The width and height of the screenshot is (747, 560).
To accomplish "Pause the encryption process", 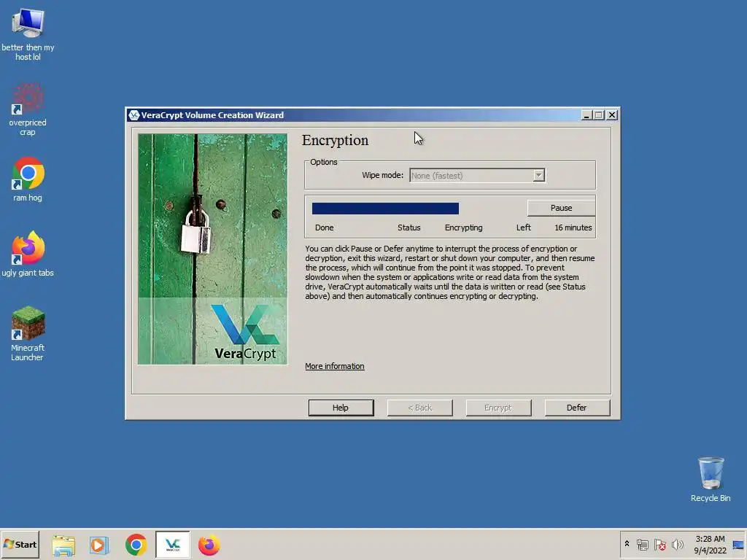I will 561,208.
